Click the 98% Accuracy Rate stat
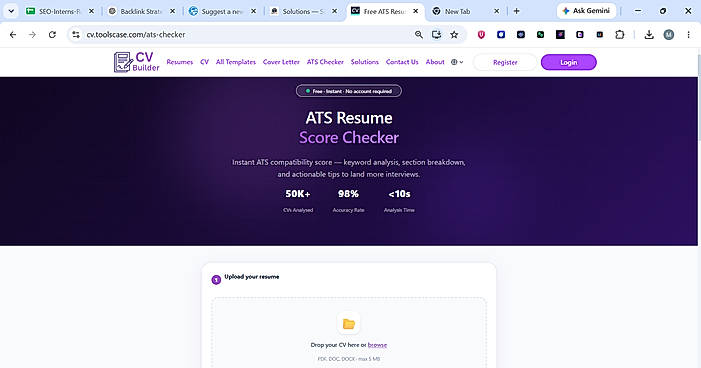Viewport: 701px width, 368px height. (x=348, y=201)
